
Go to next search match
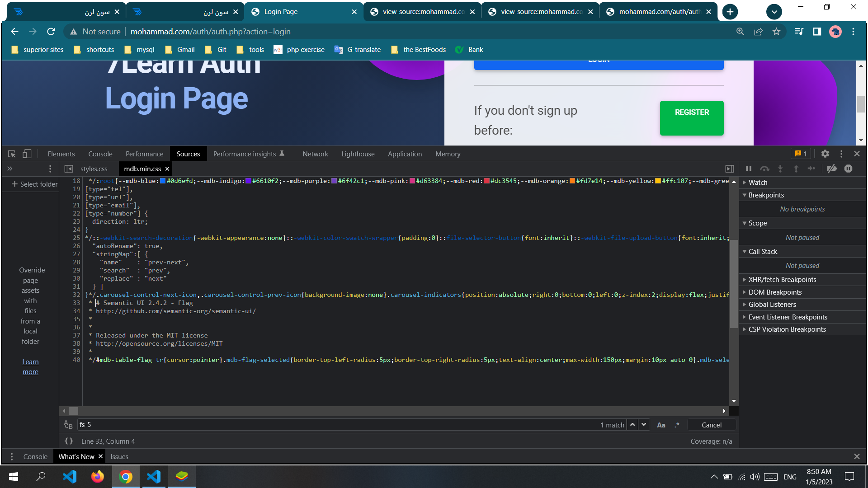[644, 425]
